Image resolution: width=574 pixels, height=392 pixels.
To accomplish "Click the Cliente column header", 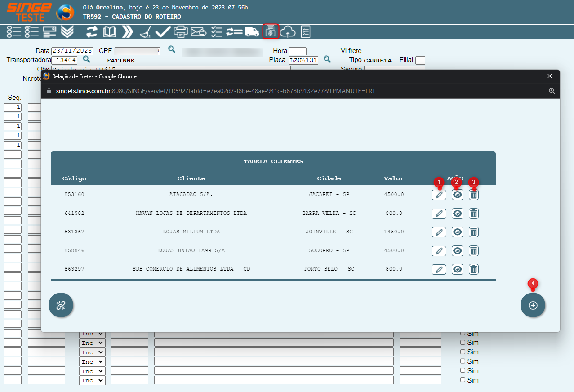I will [191, 178].
